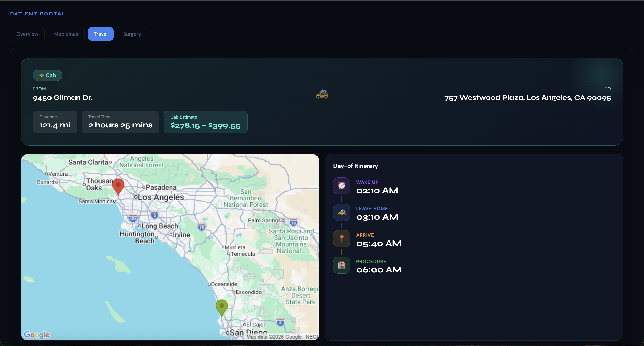Click the 03:10 AM leave home time
644x346 pixels.
coord(377,217)
